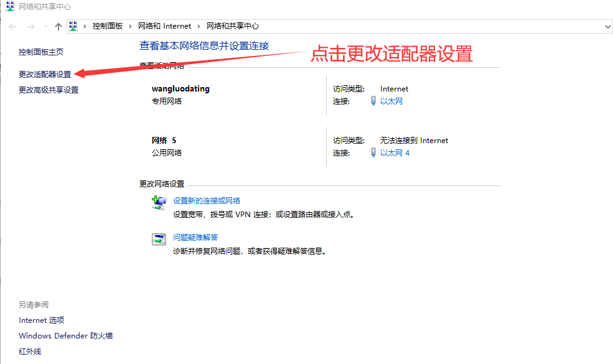Click the window icon in title bar
The width and height of the screenshot is (613, 364).
click(10, 7)
